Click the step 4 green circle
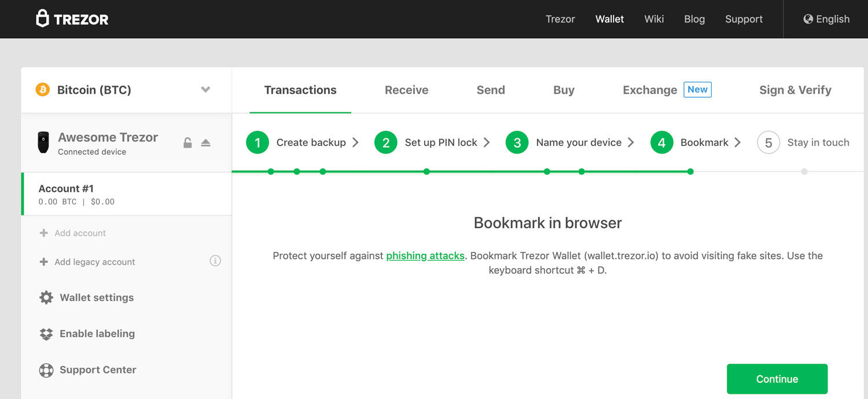 662,142
